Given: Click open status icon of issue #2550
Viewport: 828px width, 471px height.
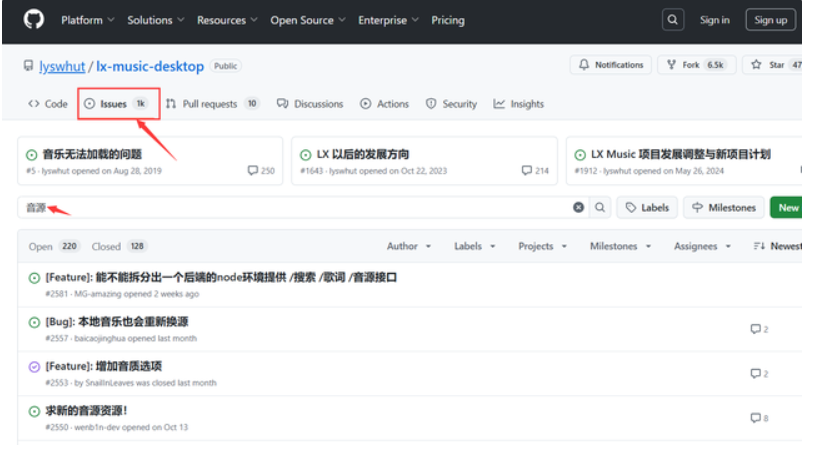Looking at the screenshot, I should click(x=34, y=411).
